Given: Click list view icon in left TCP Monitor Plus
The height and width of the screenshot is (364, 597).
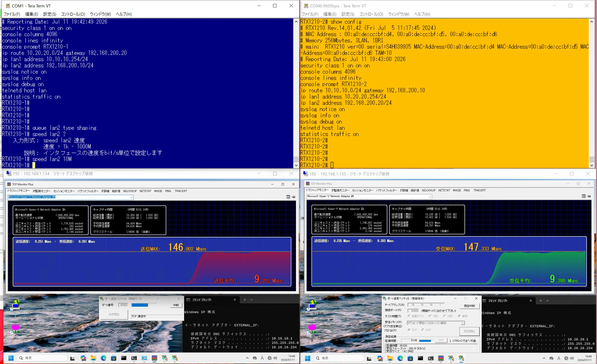Looking at the screenshot, I should [x=288, y=197].
